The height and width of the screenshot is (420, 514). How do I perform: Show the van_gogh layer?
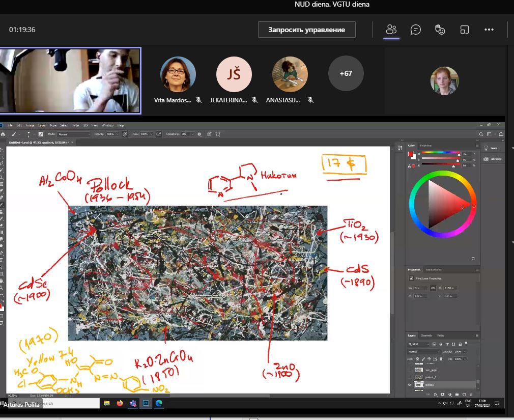pyautogui.click(x=410, y=370)
